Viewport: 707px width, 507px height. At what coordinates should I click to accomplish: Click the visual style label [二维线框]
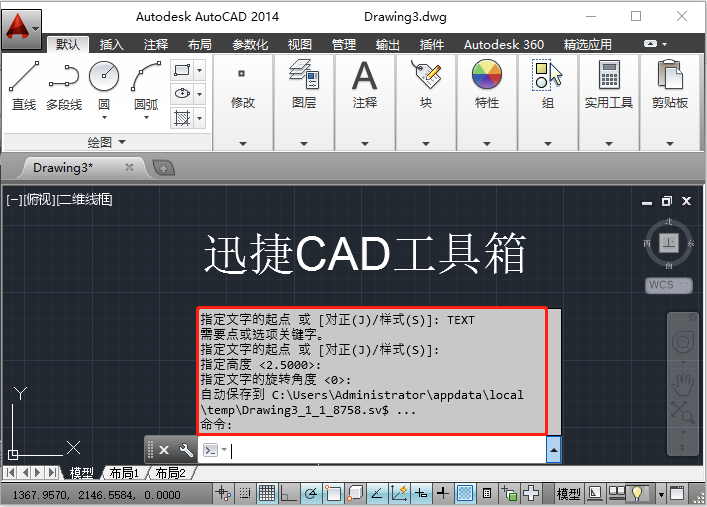[x=84, y=199]
